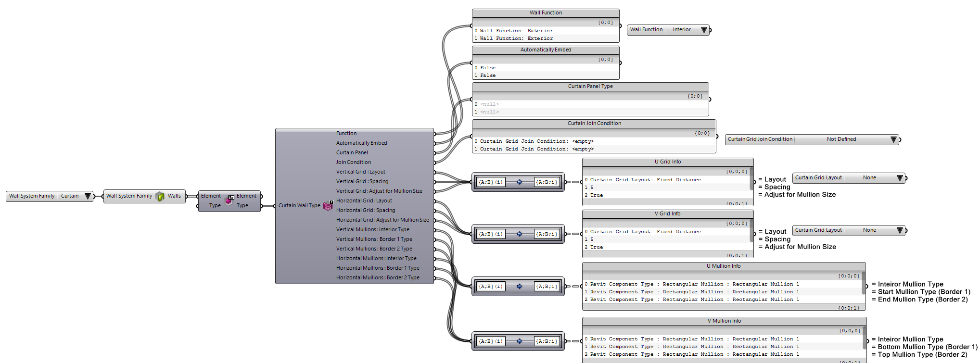Click the V Mullion Info panel scrollbar
The image size is (980, 363).
[864, 336]
